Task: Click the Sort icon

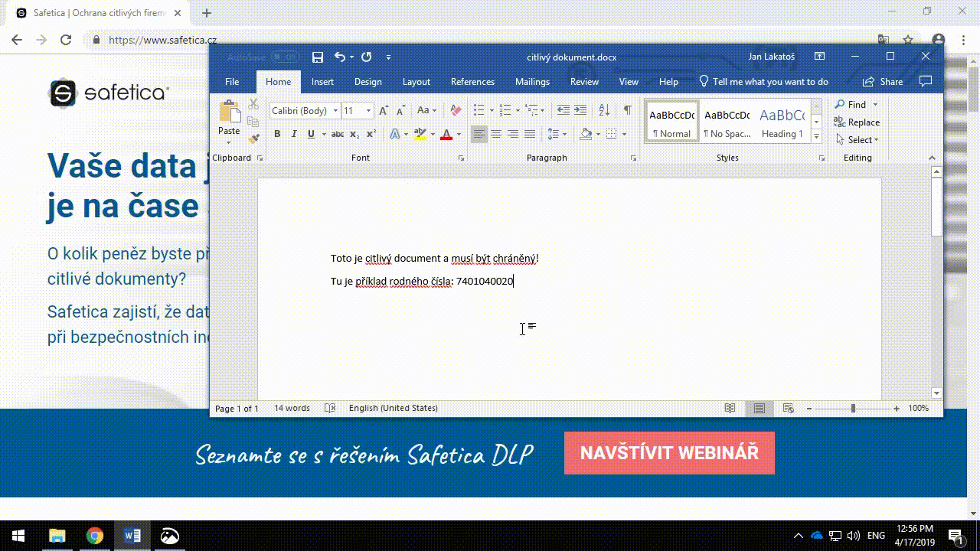Action: click(x=604, y=110)
